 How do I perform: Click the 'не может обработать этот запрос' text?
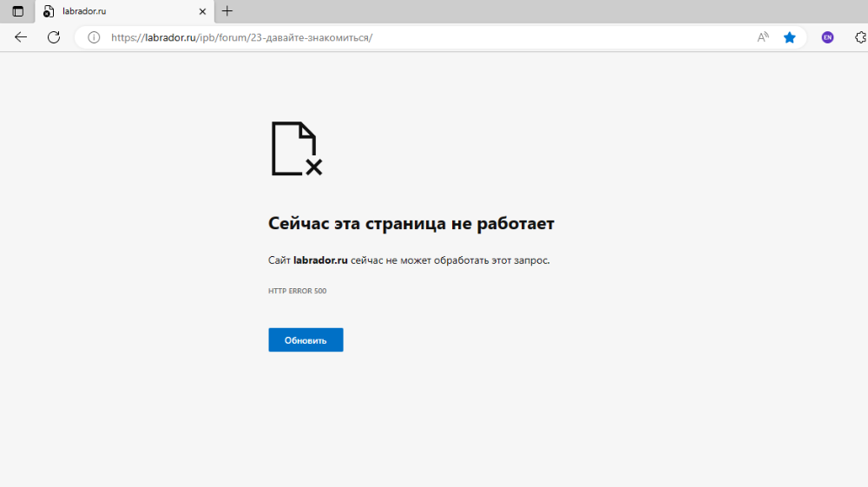pyautogui.click(x=468, y=260)
